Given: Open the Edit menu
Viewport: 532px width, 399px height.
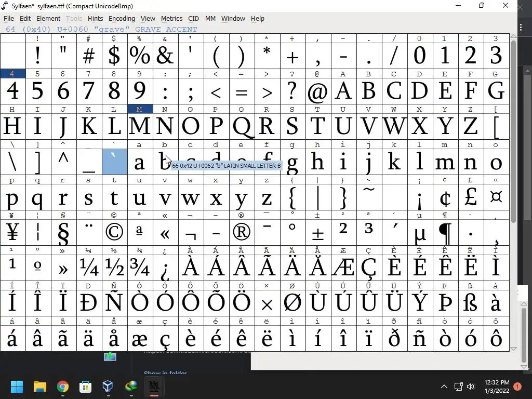Looking at the screenshot, I should [x=25, y=19].
